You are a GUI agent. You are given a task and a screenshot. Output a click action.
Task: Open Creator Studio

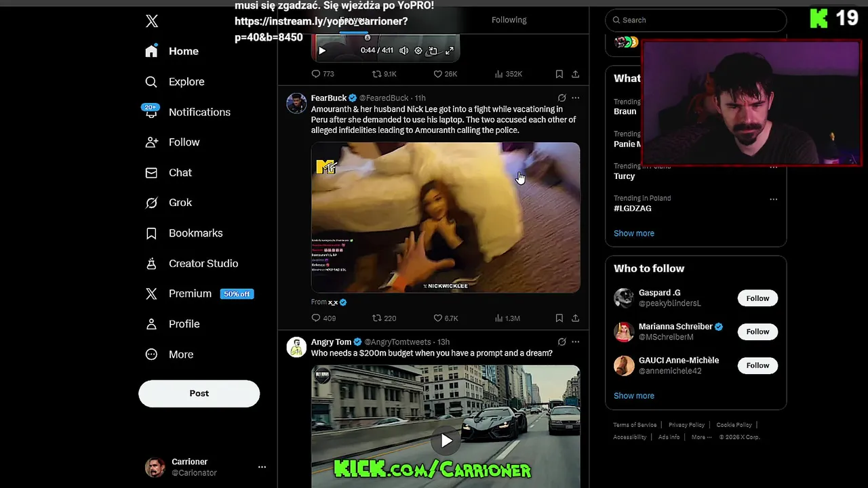point(191,264)
